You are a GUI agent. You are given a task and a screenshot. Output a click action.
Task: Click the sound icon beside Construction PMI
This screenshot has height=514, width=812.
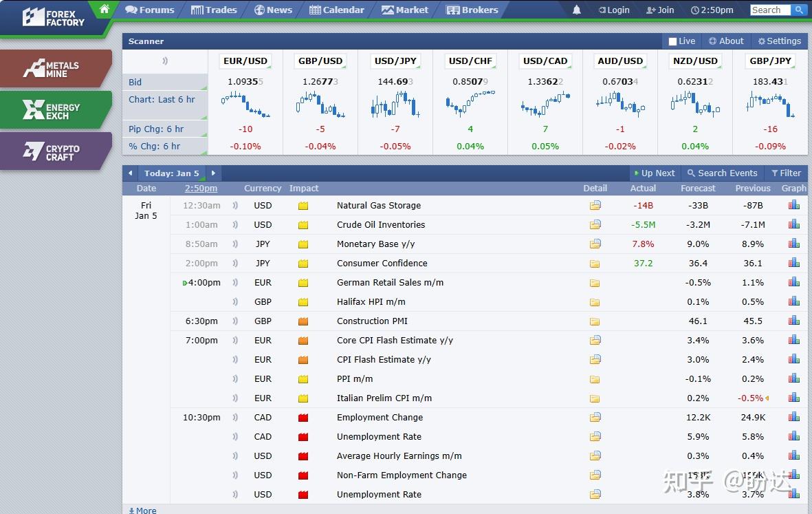(235, 321)
